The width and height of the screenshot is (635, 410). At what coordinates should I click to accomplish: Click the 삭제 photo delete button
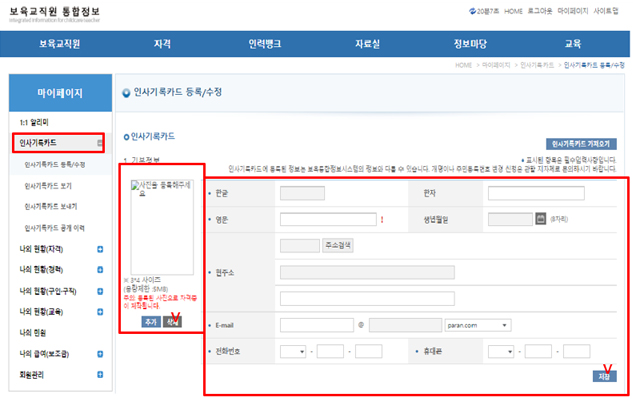(x=173, y=322)
